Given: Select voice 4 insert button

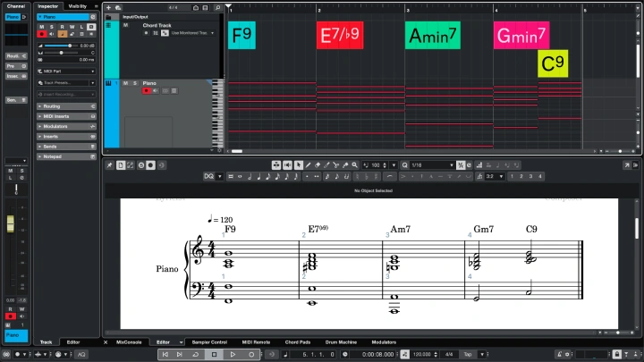Looking at the screenshot, I should [540, 176].
